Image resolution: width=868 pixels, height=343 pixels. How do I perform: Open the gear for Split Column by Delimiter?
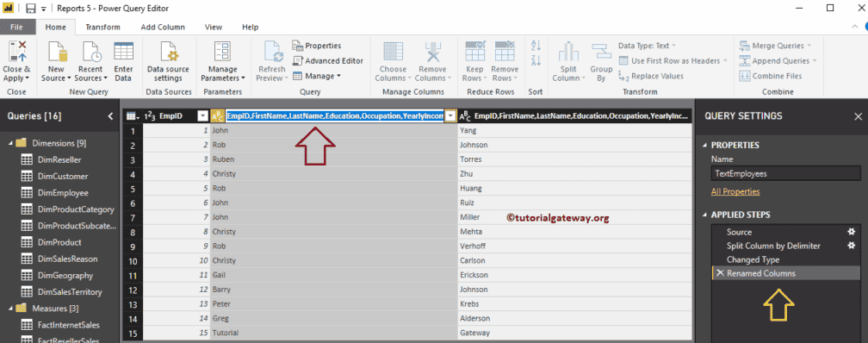(852, 246)
